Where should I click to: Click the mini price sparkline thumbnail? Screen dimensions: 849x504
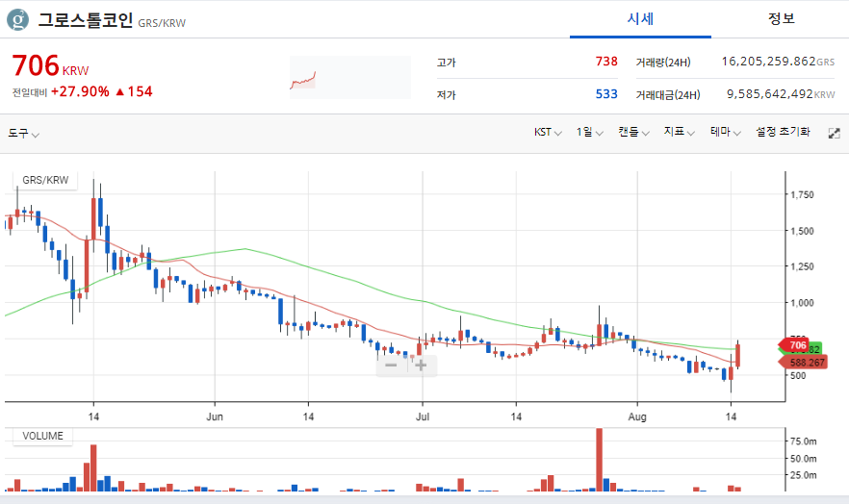[304, 79]
